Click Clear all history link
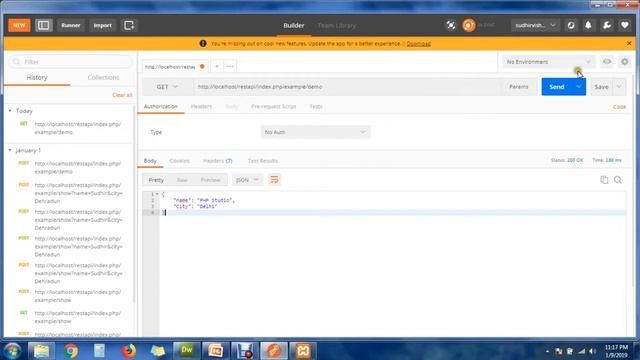 (x=122, y=95)
